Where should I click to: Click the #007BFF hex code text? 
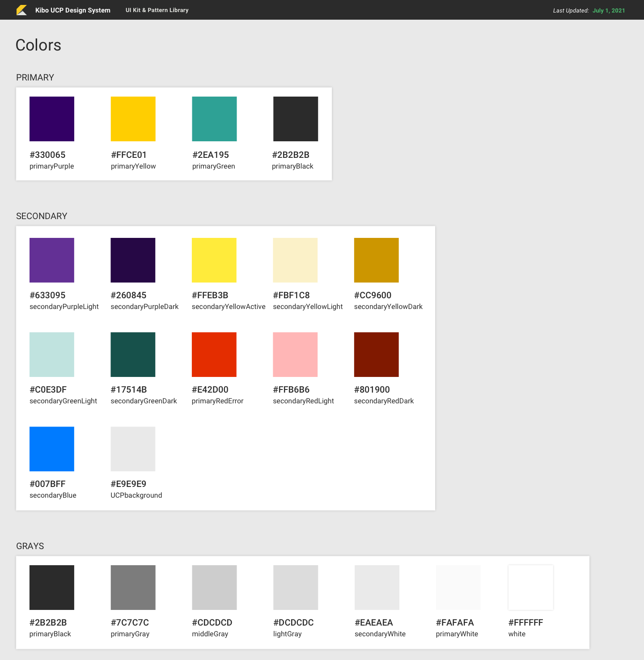point(47,484)
